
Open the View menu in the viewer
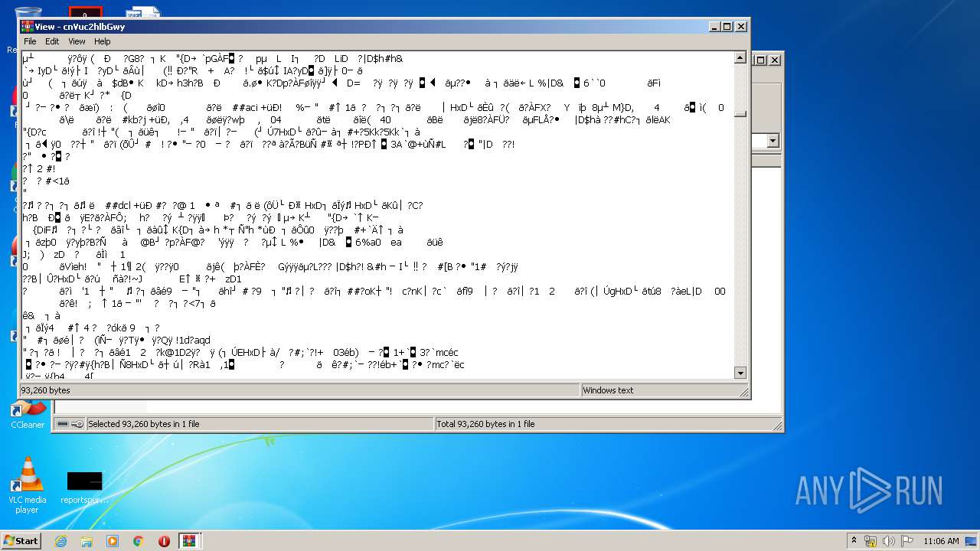(77, 41)
